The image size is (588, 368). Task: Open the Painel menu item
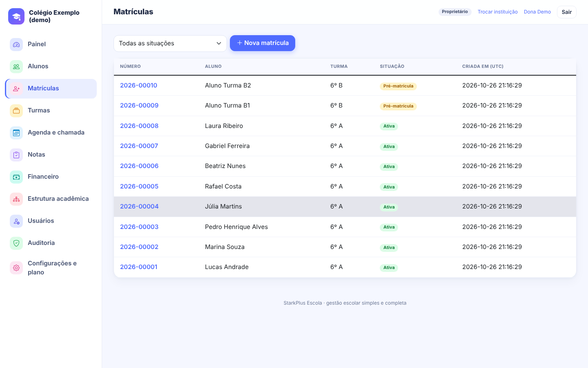[51, 44]
